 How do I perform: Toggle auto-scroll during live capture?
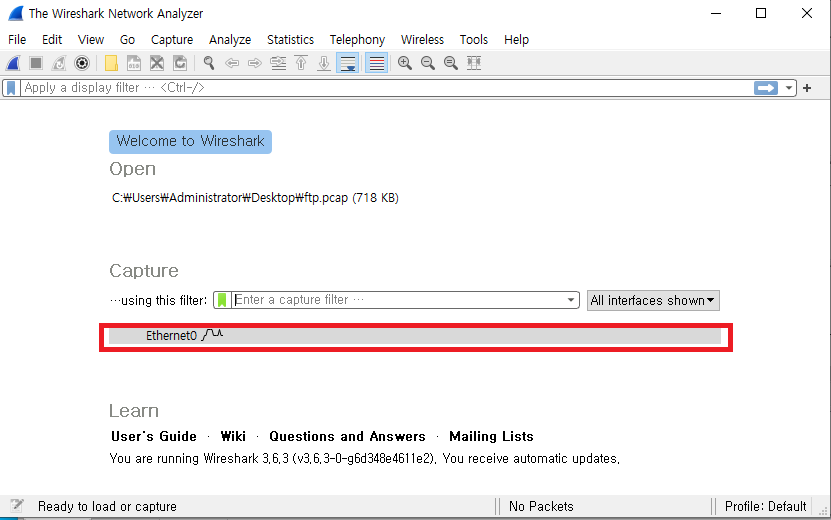(x=348, y=63)
